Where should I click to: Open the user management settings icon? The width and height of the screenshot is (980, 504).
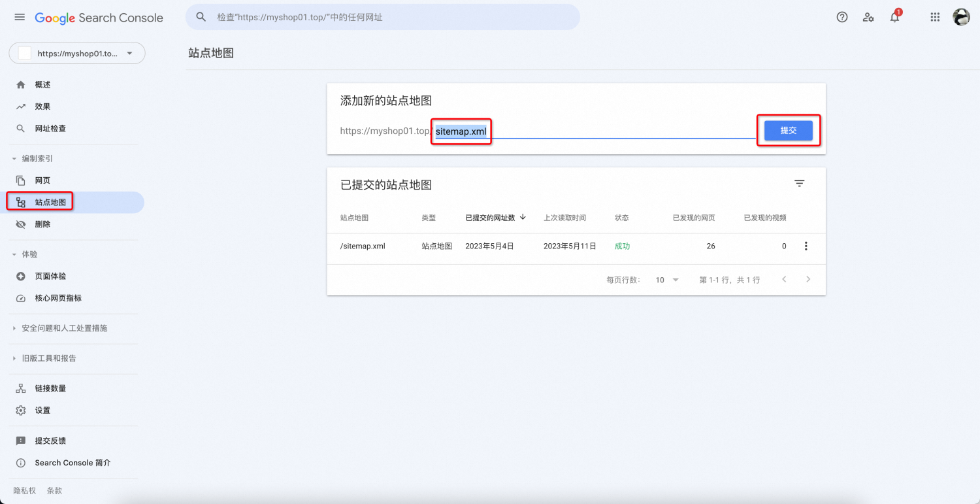click(x=868, y=18)
